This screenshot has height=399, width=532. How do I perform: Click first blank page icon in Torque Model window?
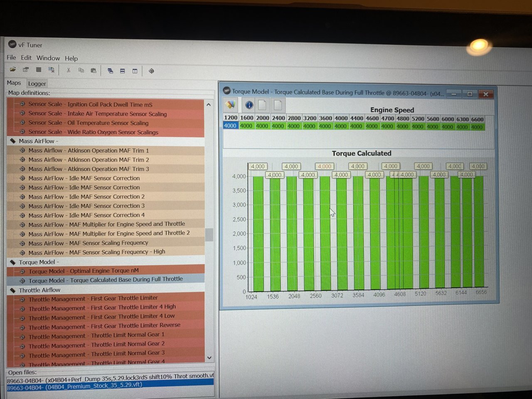pyautogui.click(x=262, y=105)
